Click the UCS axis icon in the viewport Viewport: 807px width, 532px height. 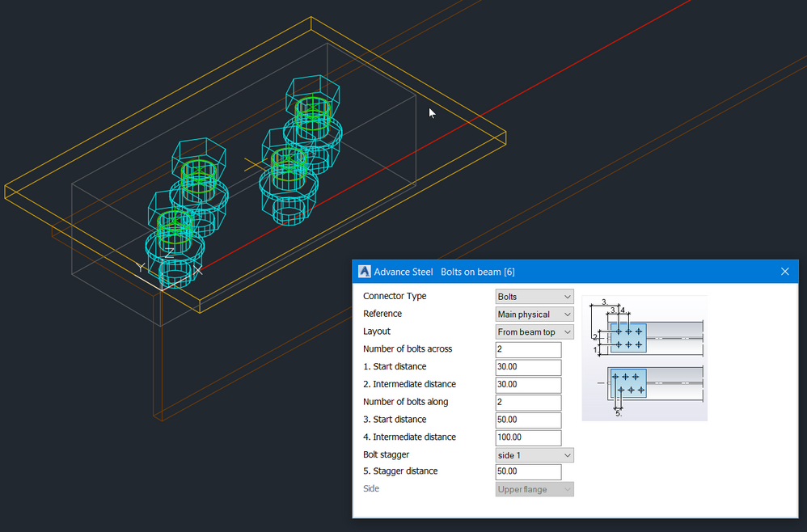167,270
